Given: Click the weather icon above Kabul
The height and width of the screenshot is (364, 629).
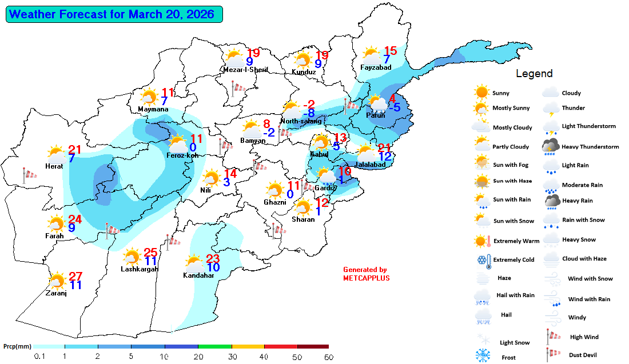Looking at the screenshot, I should pyautogui.click(x=321, y=142).
